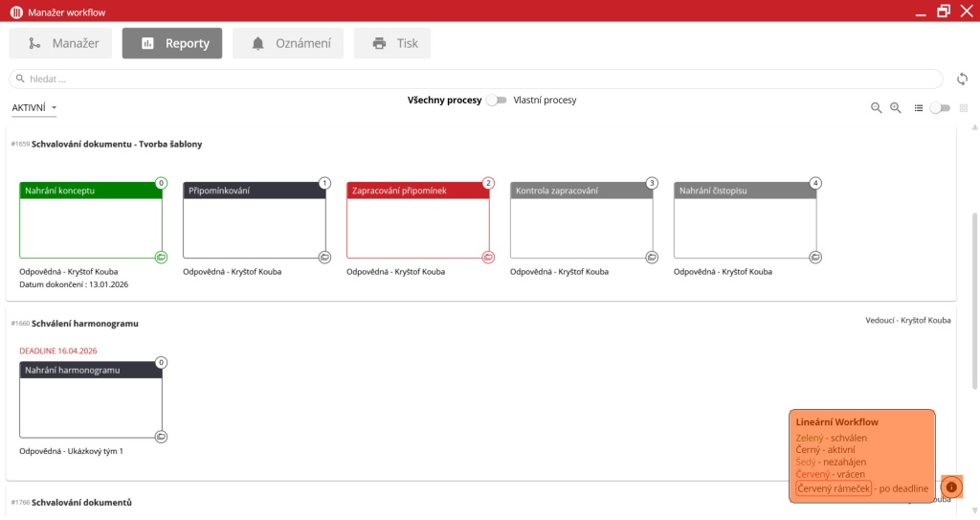Zoom out the workflow view
980x520 pixels.
876,108
